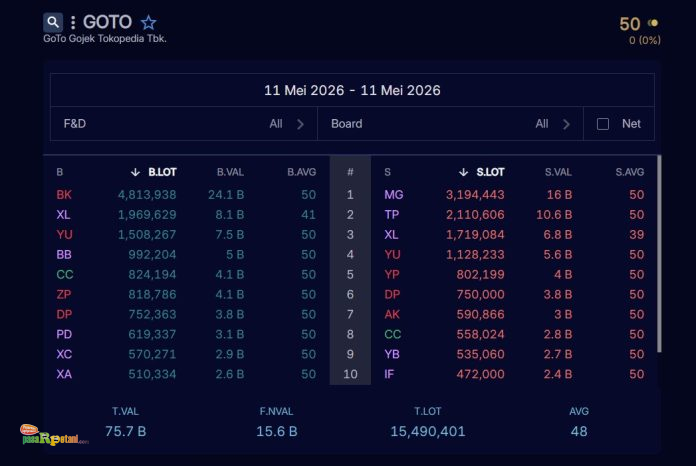Click sell average 39 for XL
Screen dimensions: 696x466
[637, 235]
